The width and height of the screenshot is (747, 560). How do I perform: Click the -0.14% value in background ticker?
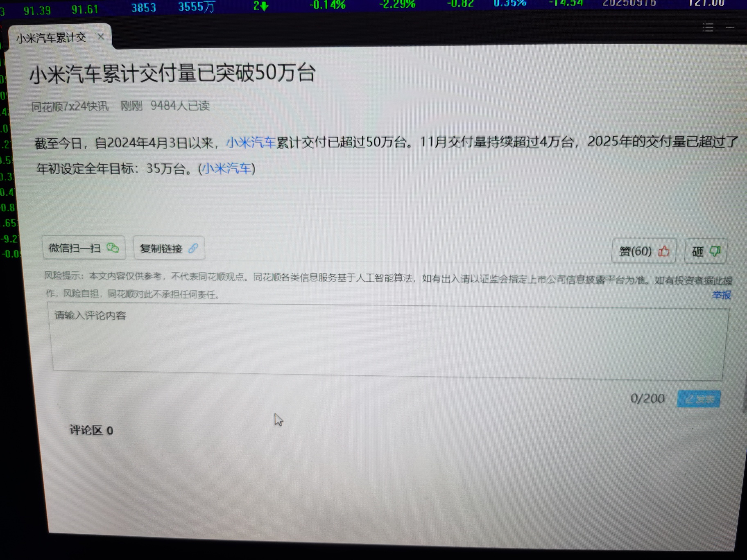coord(328,5)
